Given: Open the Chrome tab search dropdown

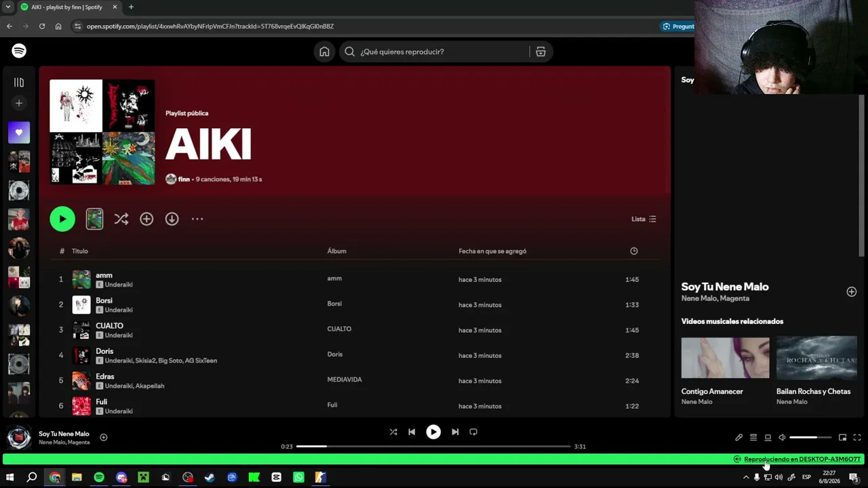Looking at the screenshot, I should pos(8,7).
